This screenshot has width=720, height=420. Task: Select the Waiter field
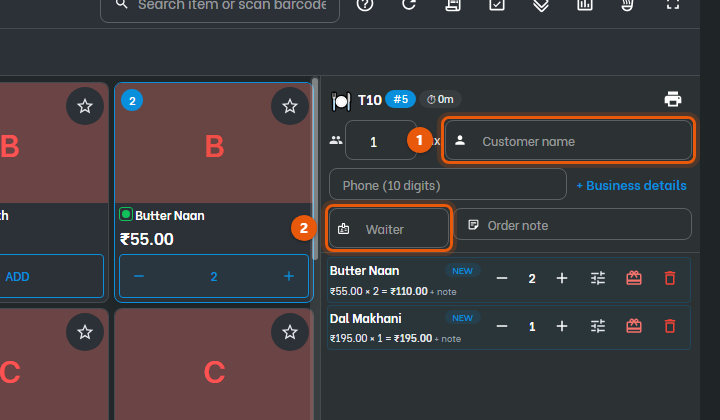coord(389,228)
